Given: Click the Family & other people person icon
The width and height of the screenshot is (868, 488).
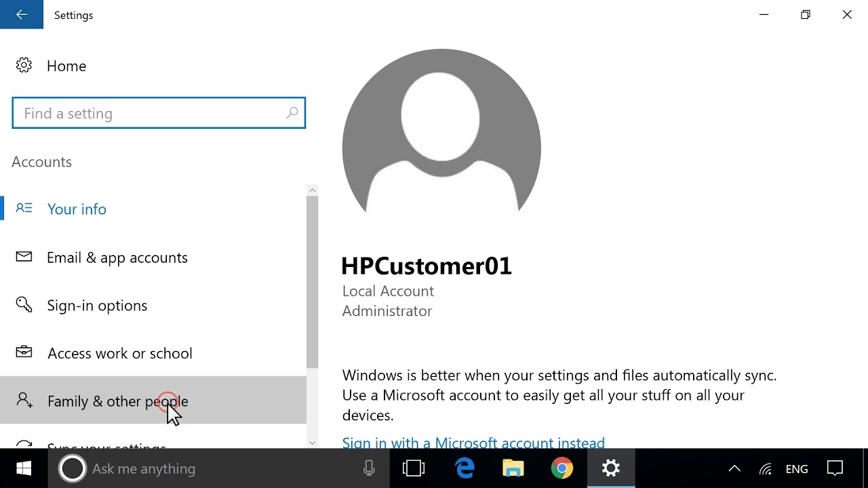Looking at the screenshot, I should click(24, 400).
